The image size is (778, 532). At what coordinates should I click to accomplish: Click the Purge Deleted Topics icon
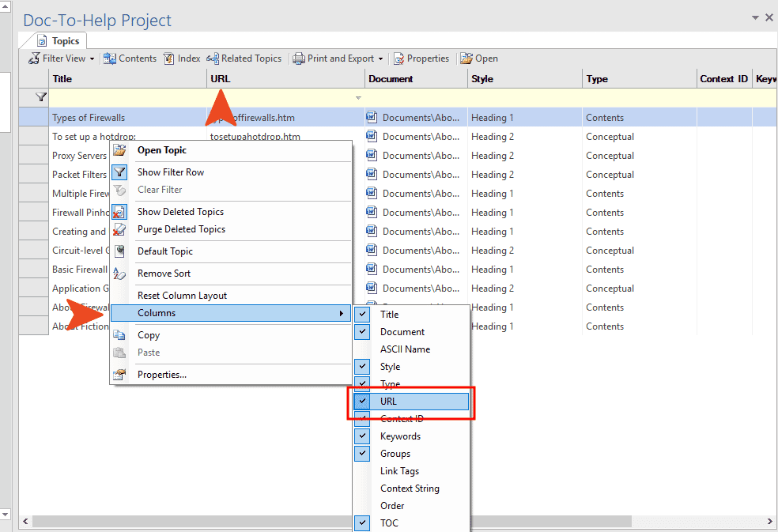tap(119, 229)
